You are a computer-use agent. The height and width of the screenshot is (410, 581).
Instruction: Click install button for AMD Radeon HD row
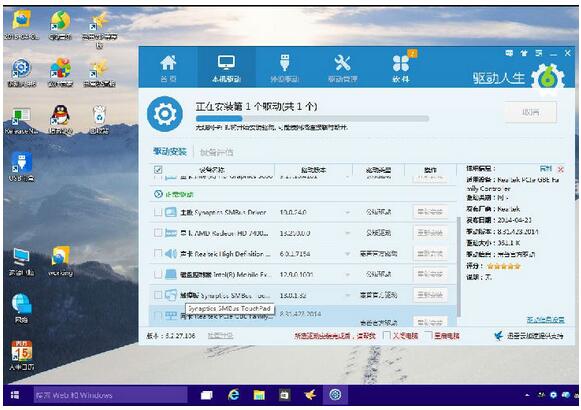click(x=430, y=233)
